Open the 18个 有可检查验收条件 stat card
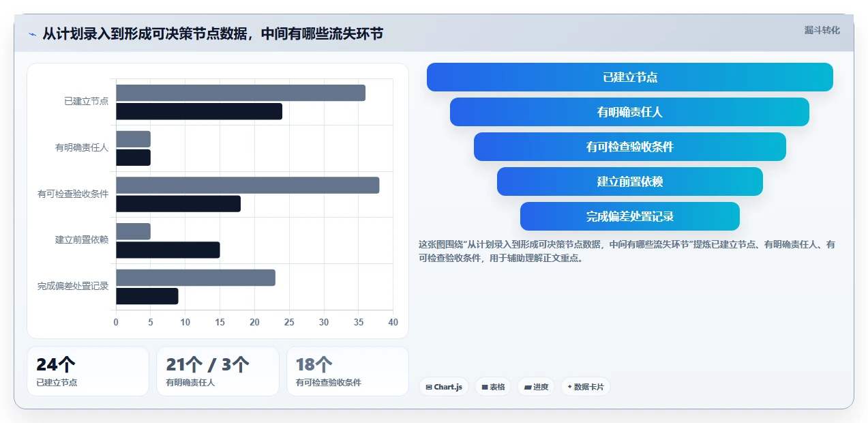Image resolution: width=868 pixels, height=423 pixels. 348,371
